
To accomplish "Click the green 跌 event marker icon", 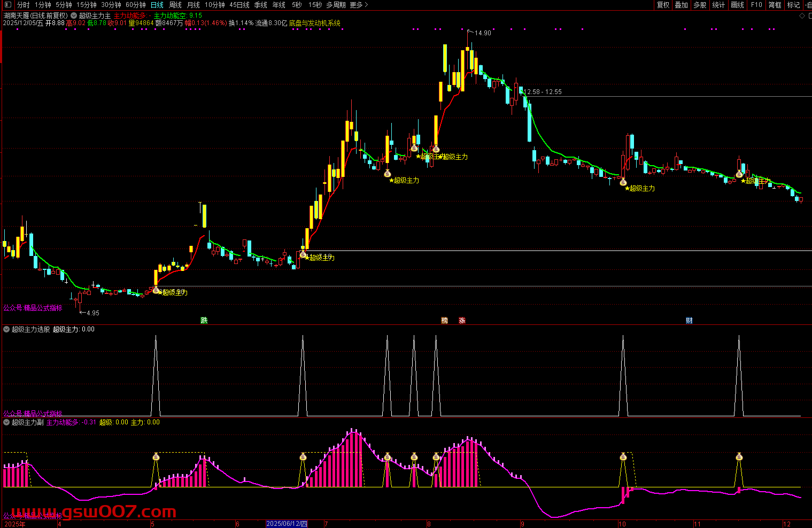I will (x=204, y=321).
